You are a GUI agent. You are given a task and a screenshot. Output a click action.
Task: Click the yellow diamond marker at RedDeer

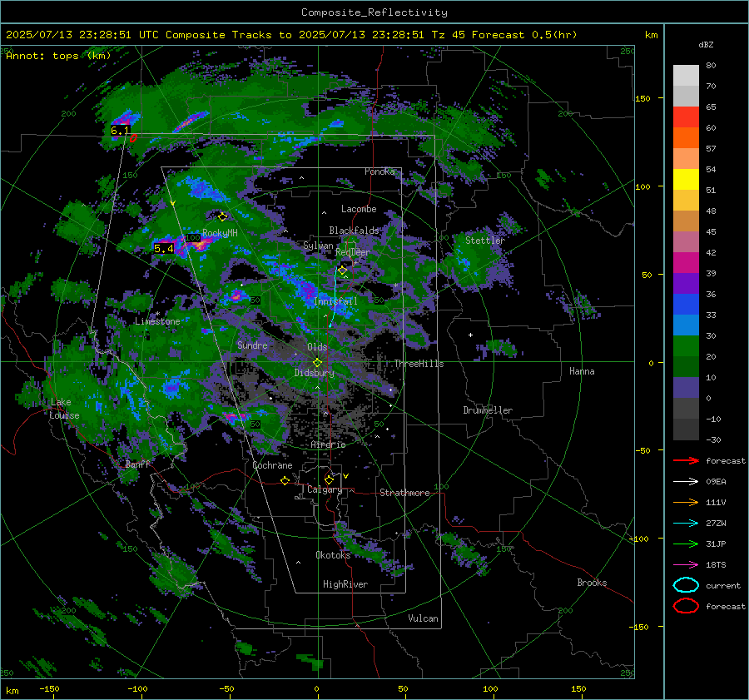(x=342, y=271)
